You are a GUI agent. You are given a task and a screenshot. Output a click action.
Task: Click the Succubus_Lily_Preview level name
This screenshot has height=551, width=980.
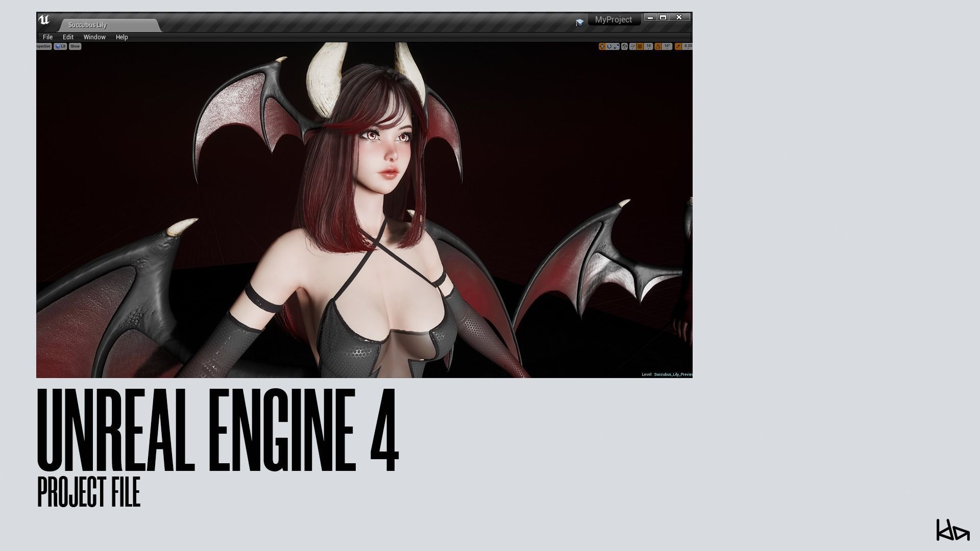673,374
